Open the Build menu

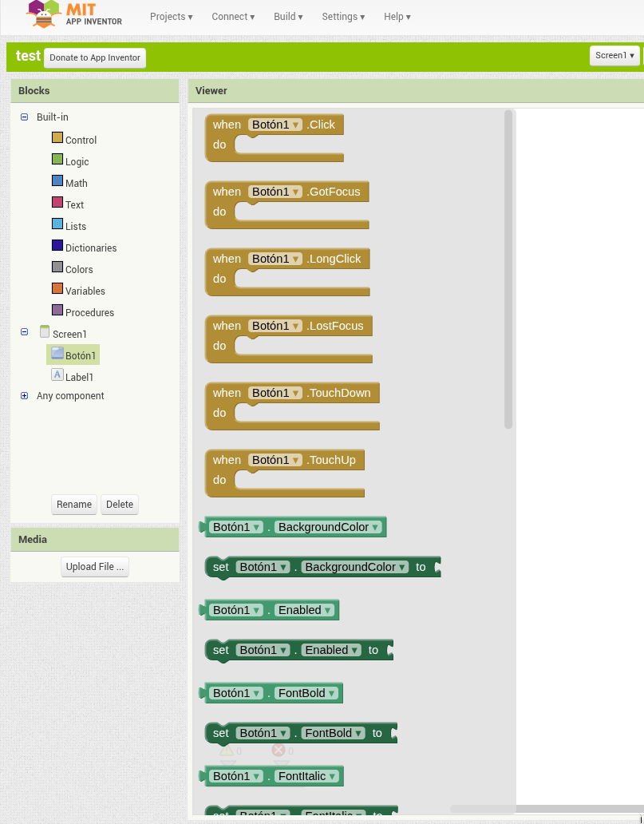[288, 17]
